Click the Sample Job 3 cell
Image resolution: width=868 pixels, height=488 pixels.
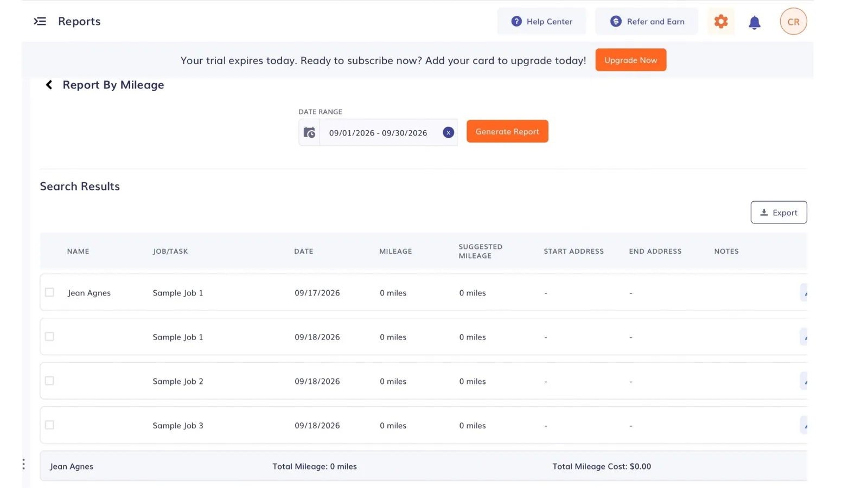point(178,426)
